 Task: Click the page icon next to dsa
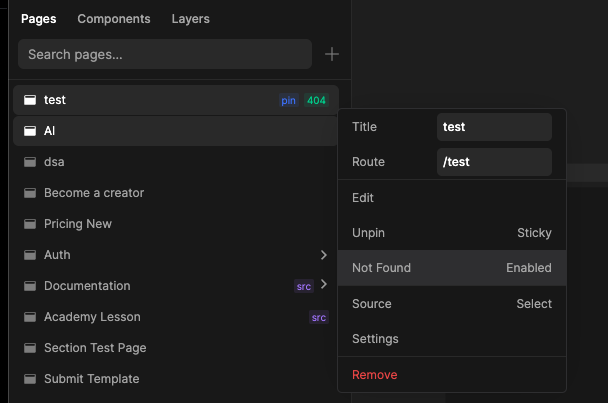[x=30, y=162]
